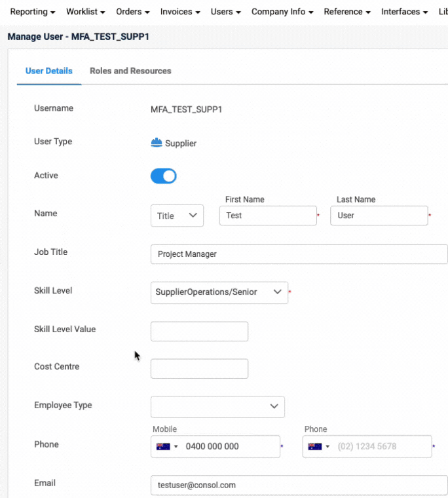
Task: Click the username value MFA_TEST_SUPP1
Action: 187,109
